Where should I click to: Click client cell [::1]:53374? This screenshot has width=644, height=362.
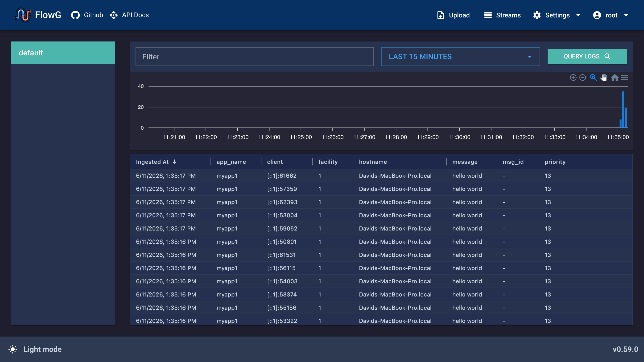[x=282, y=295]
